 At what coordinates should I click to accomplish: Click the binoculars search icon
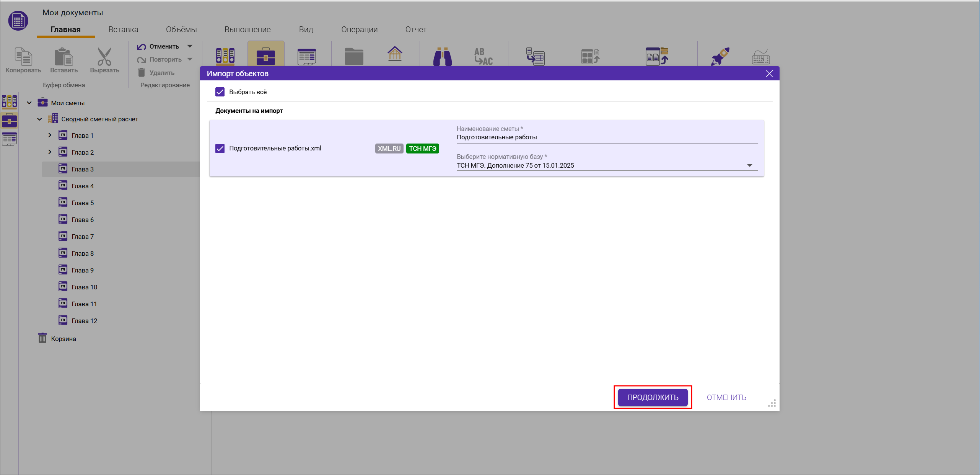442,56
